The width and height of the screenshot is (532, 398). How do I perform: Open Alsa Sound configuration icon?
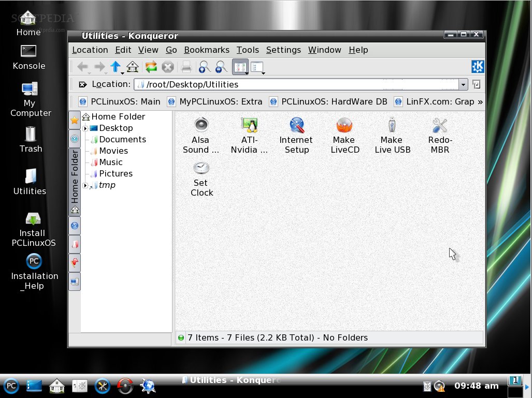point(200,135)
